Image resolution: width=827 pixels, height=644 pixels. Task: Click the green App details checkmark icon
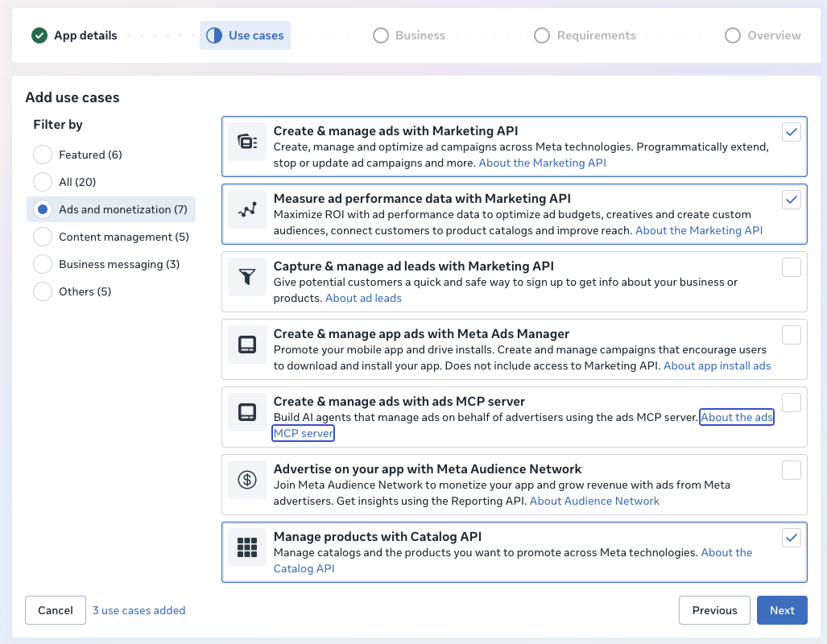(x=39, y=35)
